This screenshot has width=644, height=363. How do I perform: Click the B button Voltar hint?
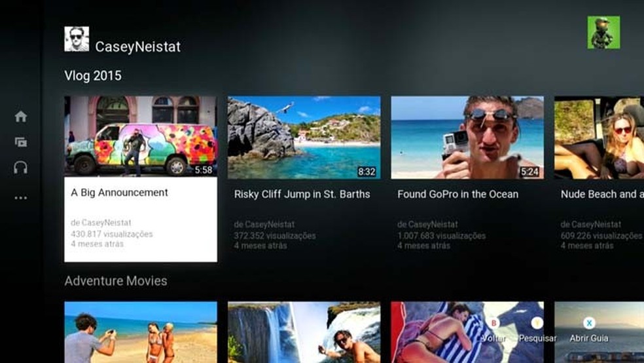coord(494,323)
